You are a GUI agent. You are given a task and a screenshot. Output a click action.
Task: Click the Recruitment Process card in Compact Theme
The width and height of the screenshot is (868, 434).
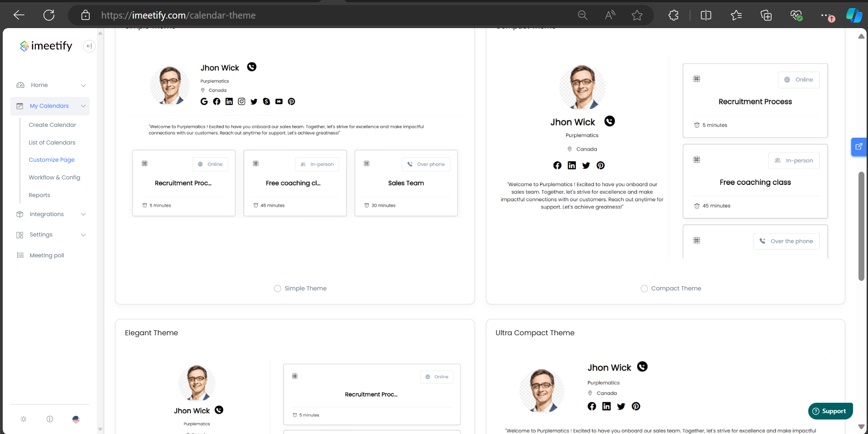(x=755, y=101)
